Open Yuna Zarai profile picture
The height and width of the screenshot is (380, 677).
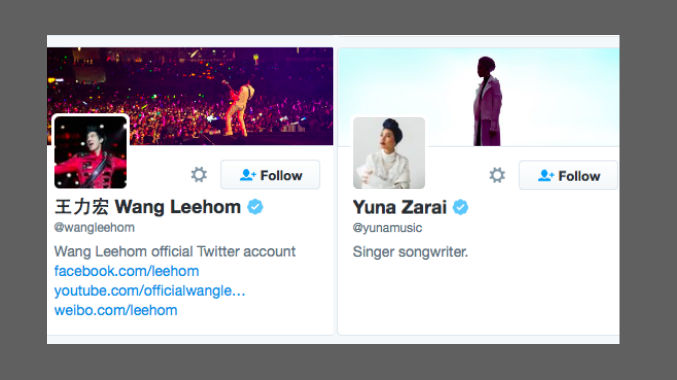point(389,152)
